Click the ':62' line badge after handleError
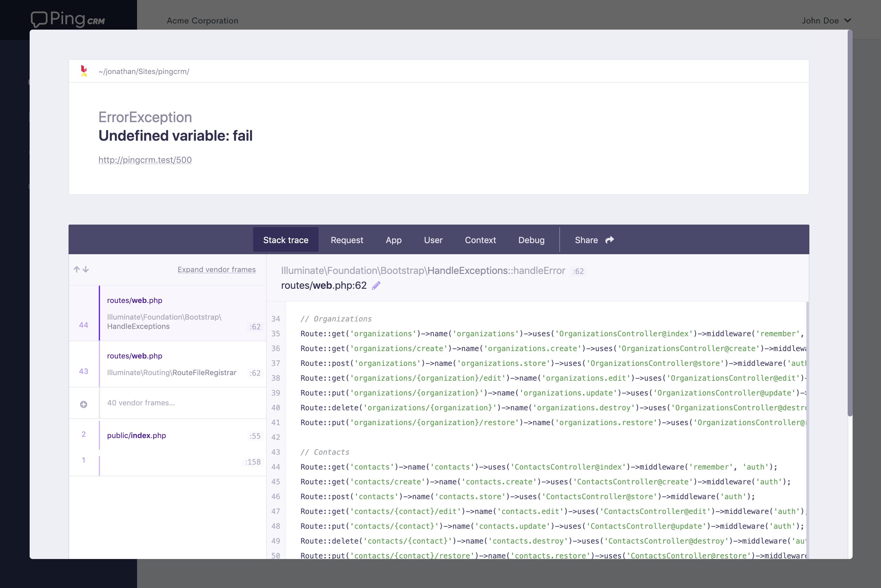The height and width of the screenshot is (588, 881). tap(578, 271)
